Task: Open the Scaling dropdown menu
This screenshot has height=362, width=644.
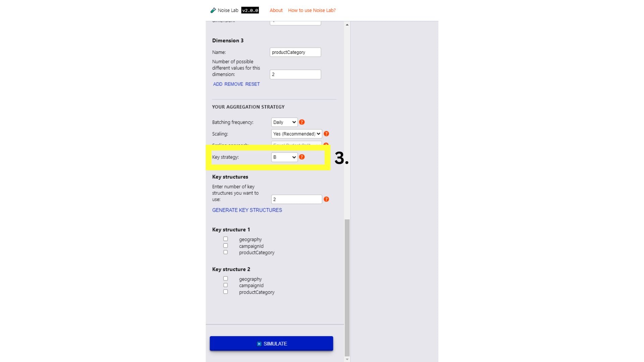Action: [x=296, y=134]
